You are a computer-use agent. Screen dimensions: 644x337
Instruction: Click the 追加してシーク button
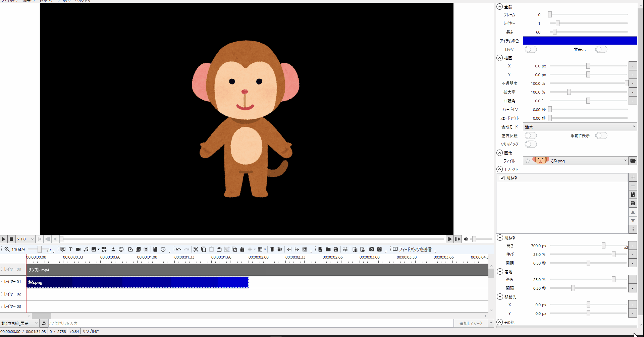471,323
